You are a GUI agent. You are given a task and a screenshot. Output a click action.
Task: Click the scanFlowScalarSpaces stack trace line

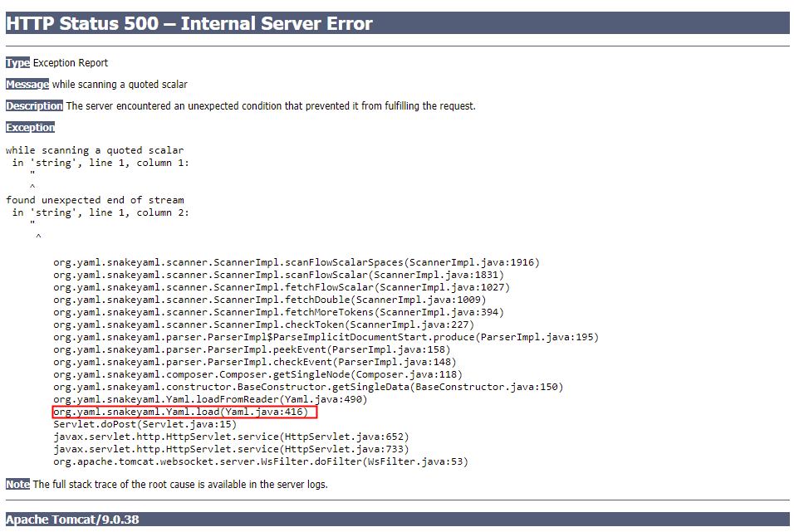296,261
